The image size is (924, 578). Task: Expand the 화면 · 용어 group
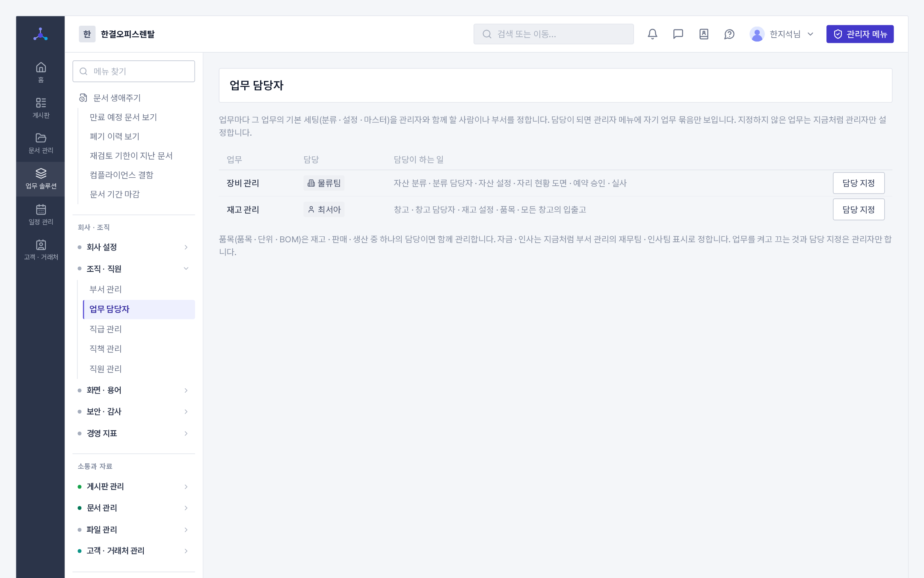(x=134, y=390)
